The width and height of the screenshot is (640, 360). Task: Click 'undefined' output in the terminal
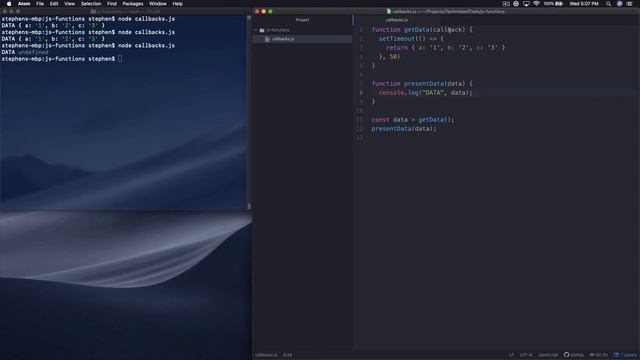(33, 52)
